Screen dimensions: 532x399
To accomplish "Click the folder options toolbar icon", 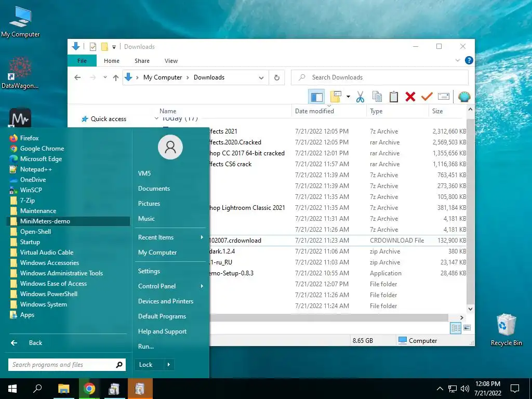I will coord(336,97).
